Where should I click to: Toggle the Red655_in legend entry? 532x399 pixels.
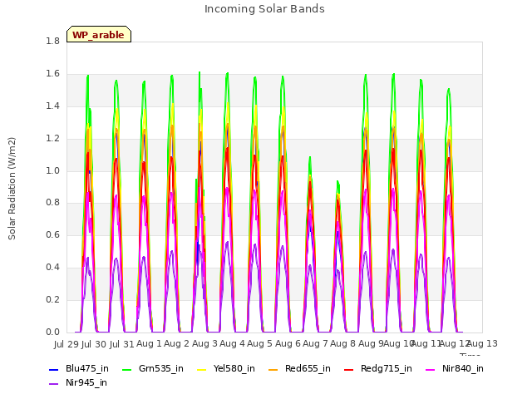pos(299,369)
